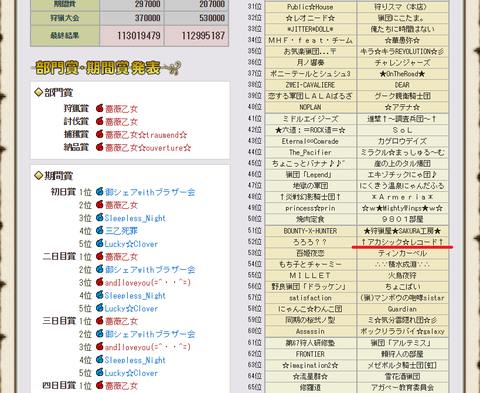Image resolution: width=480 pixels, height=393 pixels.
Task: Select princess☆prin in 49位 row
Action: tap(310, 208)
